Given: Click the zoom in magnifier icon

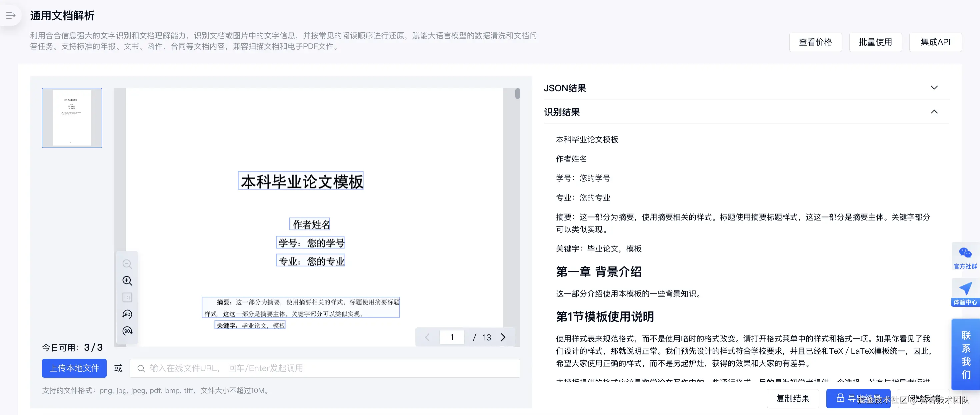Looking at the screenshot, I should pyautogui.click(x=127, y=281).
